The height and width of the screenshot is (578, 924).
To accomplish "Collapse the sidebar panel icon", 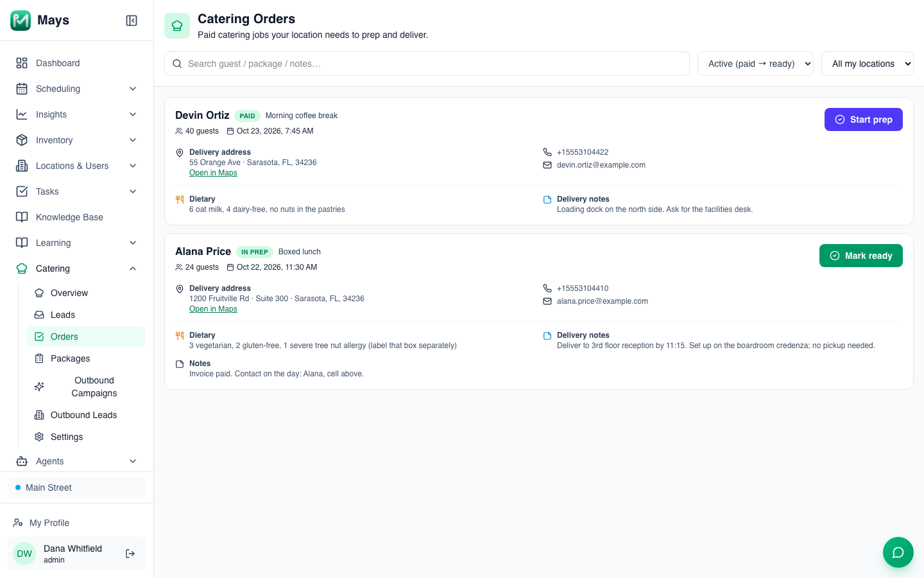I will [x=132, y=21].
